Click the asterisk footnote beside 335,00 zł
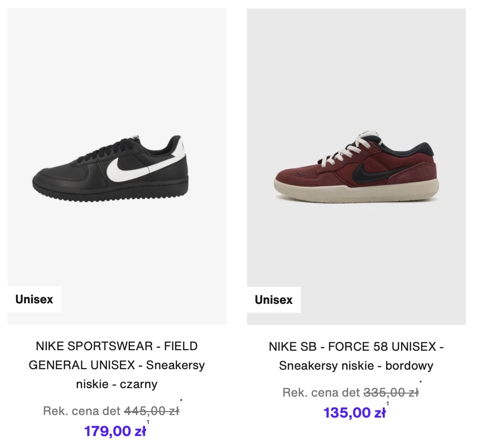Image resolution: width=478 pixels, height=448 pixels. pos(421,383)
